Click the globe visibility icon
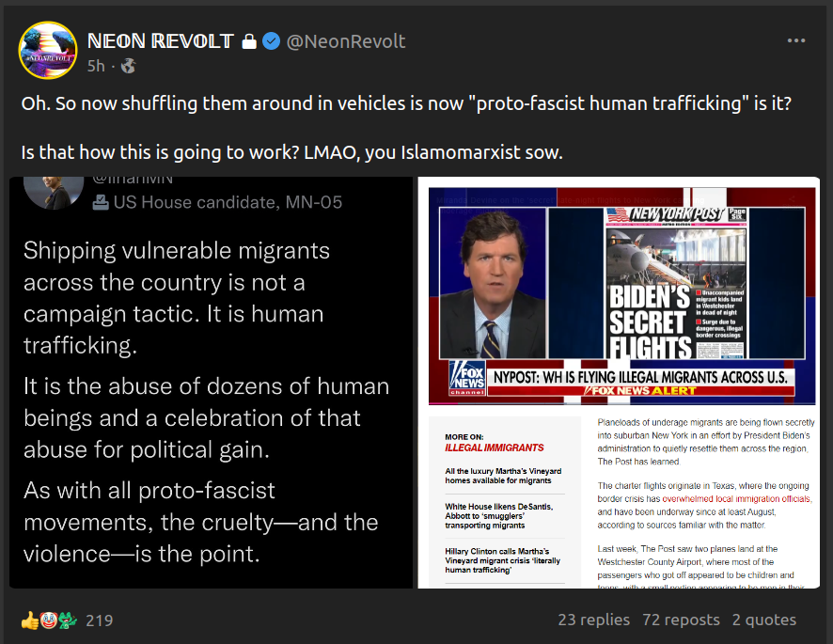The image size is (833, 644). pos(129,66)
